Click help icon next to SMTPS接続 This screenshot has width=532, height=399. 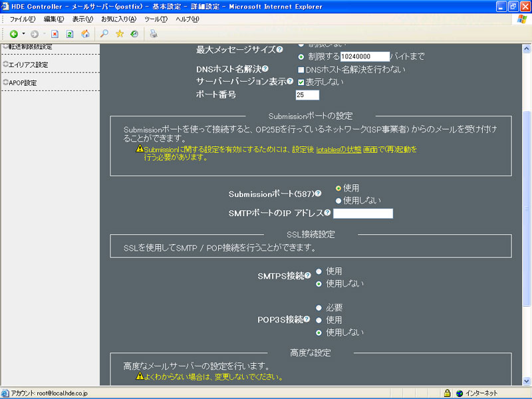308,275
